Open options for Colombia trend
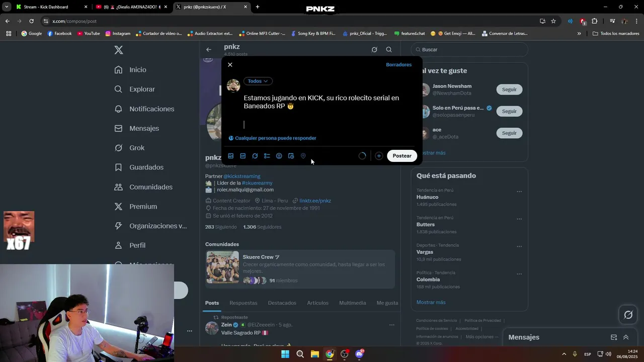Viewport: 644px width, 362px height. click(519, 274)
